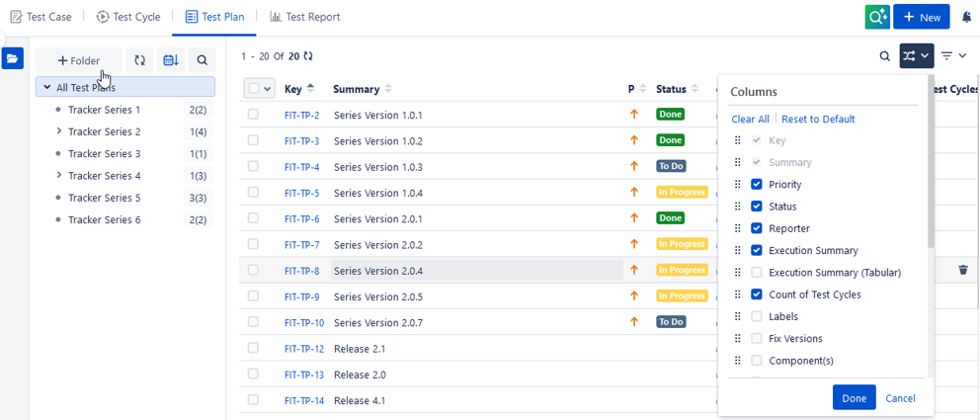Switch to the Test Case tab
The height and width of the screenshot is (420, 980).
pyautogui.click(x=41, y=17)
